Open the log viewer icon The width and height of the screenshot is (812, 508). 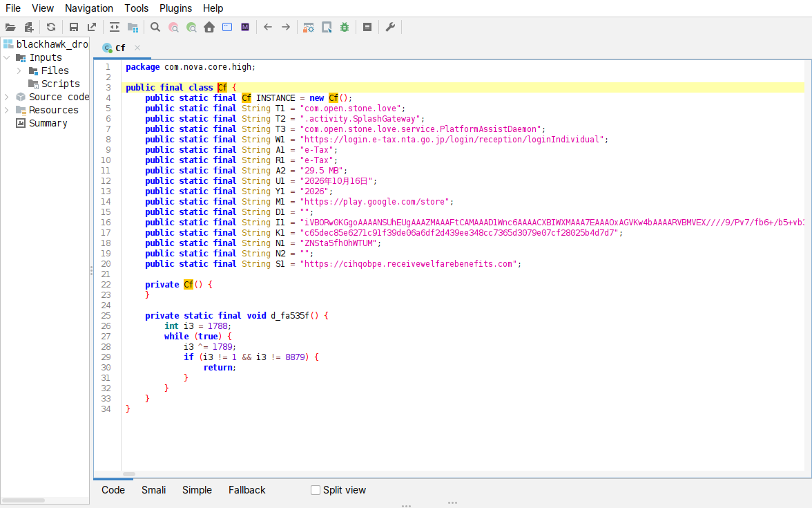click(x=367, y=28)
